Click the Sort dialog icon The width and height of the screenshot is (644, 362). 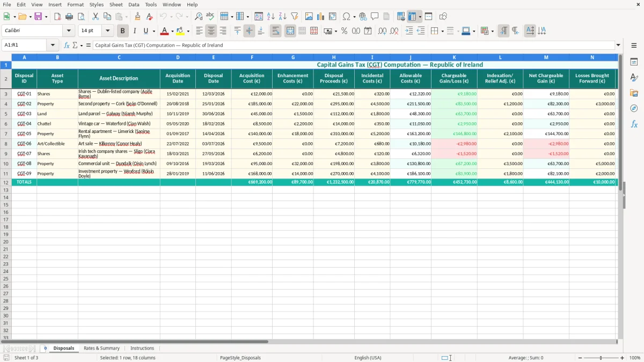point(259,17)
